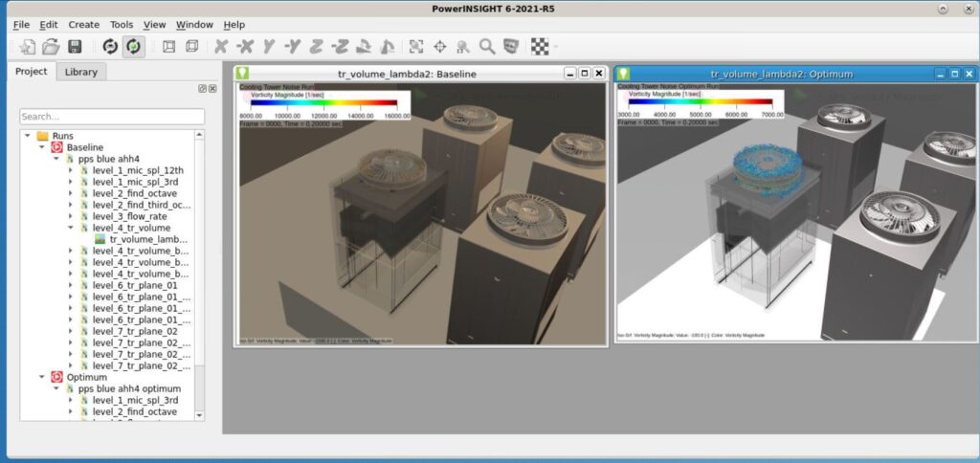Click the checkerboard background toolbar icon
This screenshot has width=980, height=463.
pos(540,46)
